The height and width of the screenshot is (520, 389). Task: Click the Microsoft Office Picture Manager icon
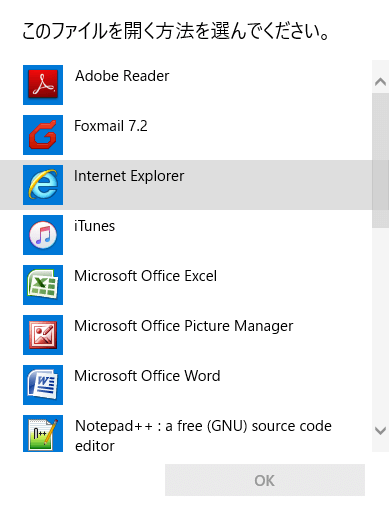tap(43, 335)
